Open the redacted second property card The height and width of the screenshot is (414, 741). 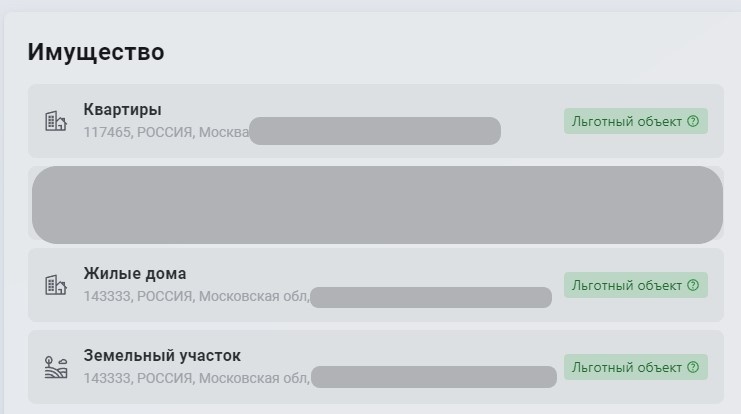(x=377, y=205)
